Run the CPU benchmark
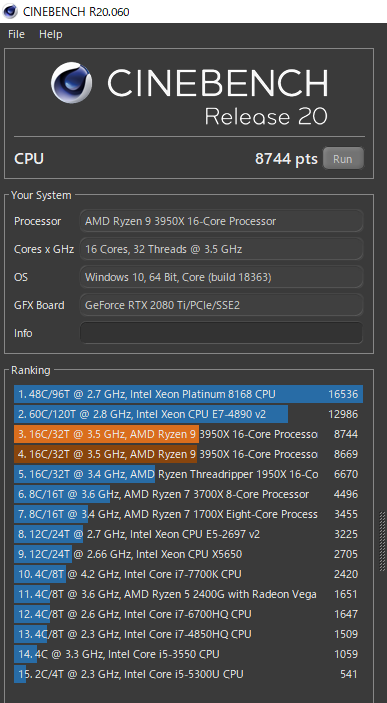Image resolution: width=387 pixels, height=703 pixels. click(x=343, y=159)
